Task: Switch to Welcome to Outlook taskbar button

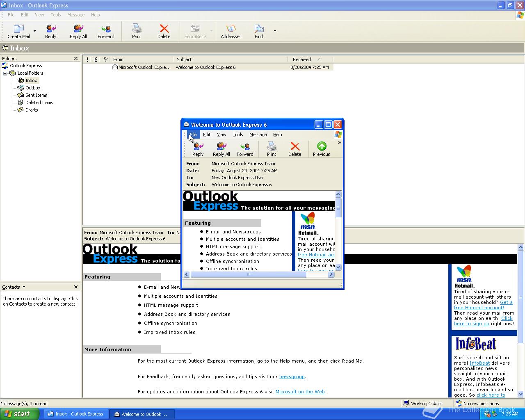Action: (142, 414)
